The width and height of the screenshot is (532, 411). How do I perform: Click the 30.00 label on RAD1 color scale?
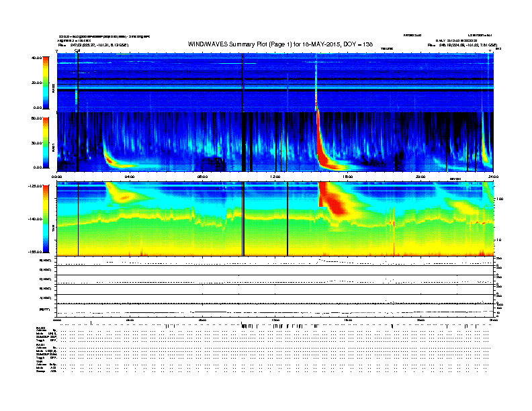[x=36, y=143]
